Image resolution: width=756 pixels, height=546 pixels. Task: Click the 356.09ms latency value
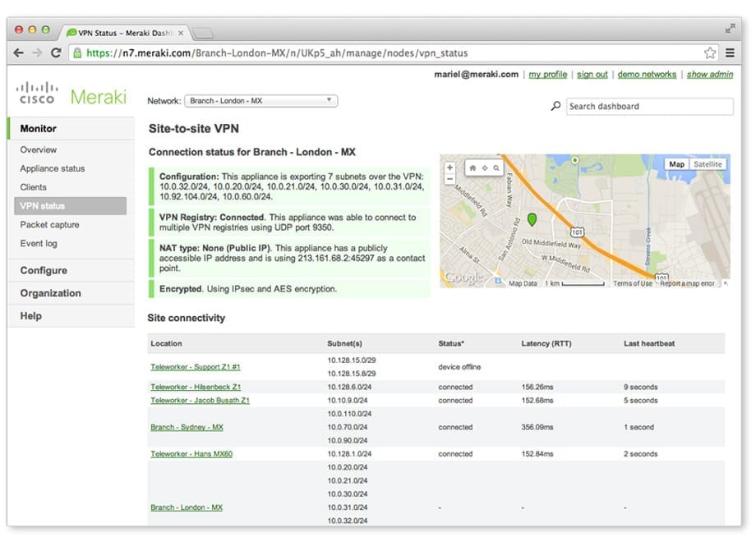click(537, 428)
